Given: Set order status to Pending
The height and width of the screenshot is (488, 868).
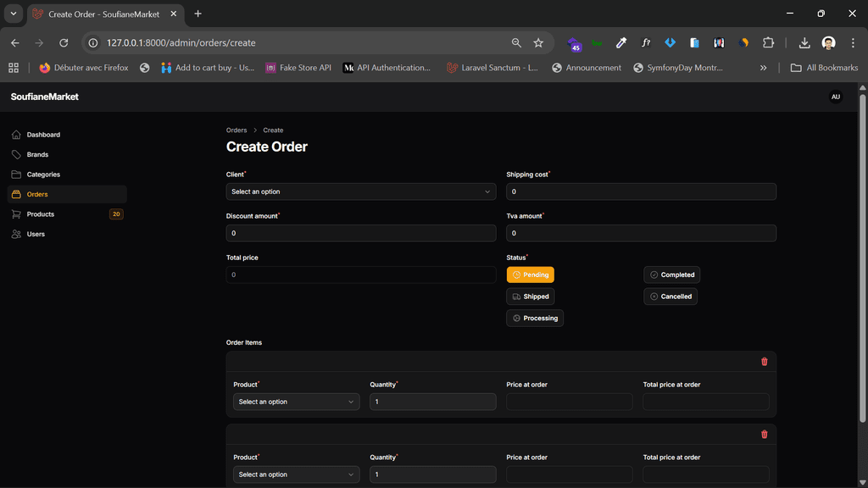Looking at the screenshot, I should pos(531,274).
